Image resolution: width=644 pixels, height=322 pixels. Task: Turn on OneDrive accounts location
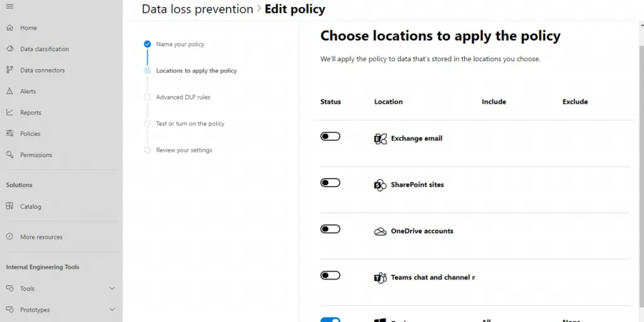point(330,229)
